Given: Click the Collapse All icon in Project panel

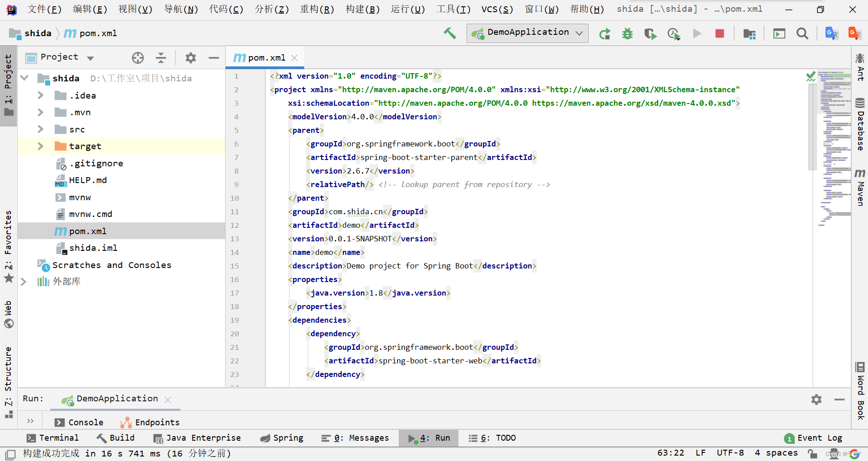Looking at the screenshot, I should coord(161,57).
